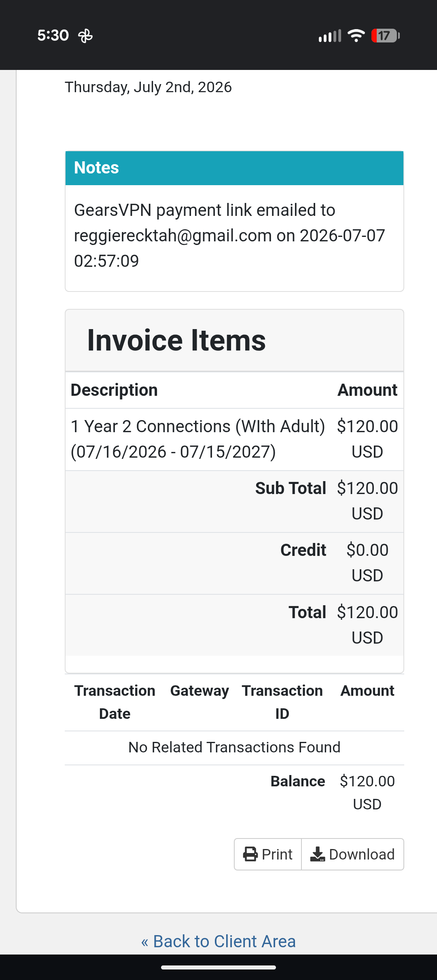
Task: Tap the cellular signal bars icon
Action: click(330, 36)
